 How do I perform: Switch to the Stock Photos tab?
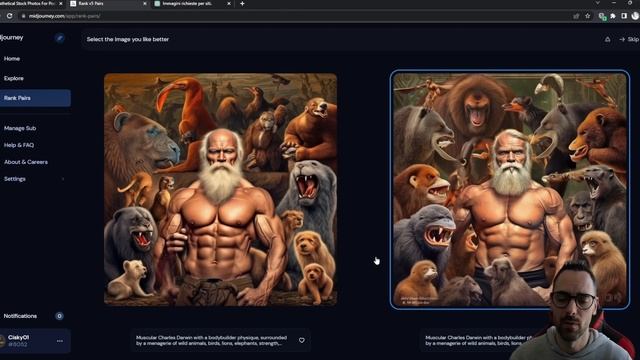coord(29,3)
